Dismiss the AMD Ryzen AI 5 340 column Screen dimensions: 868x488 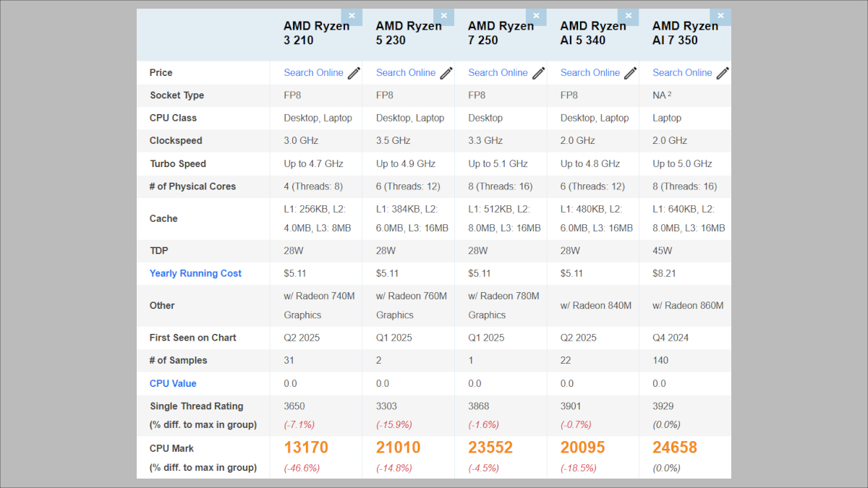pos(628,15)
